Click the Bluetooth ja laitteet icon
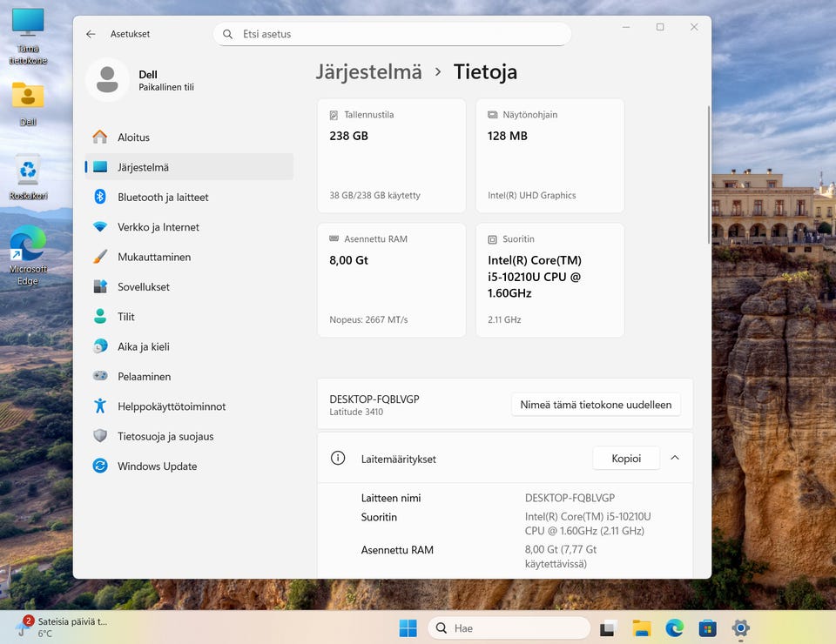This screenshot has width=836, height=644. 100,197
